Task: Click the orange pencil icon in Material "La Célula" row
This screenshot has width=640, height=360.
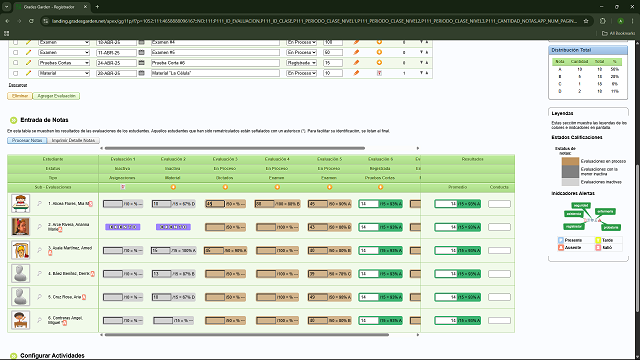Action: 356,73
